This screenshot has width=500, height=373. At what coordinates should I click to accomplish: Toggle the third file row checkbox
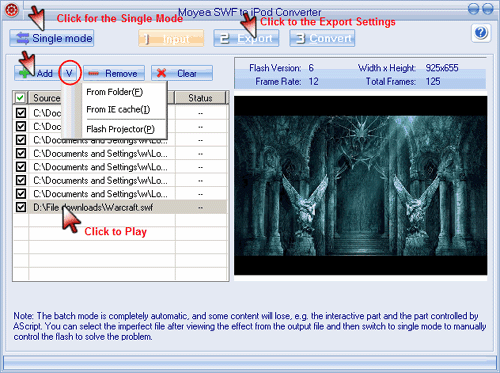coord(21,140)
